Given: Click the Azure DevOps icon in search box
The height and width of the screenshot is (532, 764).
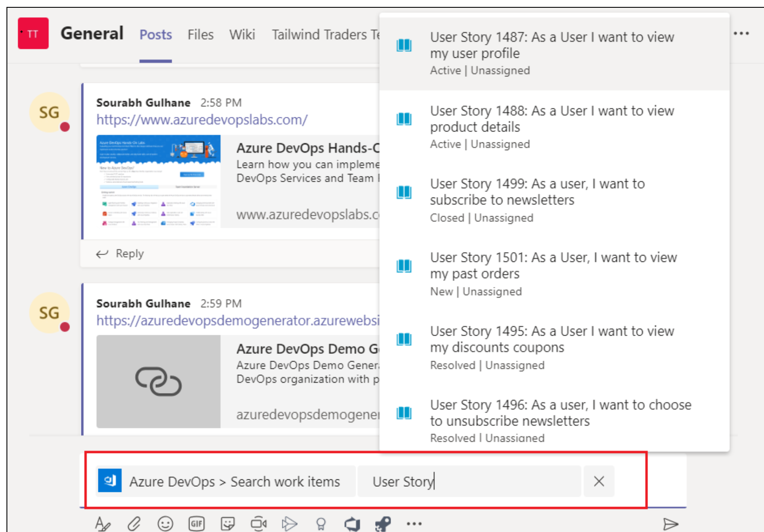Looking at the screenshot, I should 110,481.
